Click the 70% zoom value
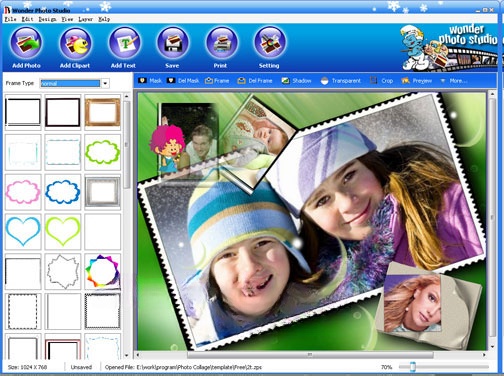 click(x=386, y=367)
